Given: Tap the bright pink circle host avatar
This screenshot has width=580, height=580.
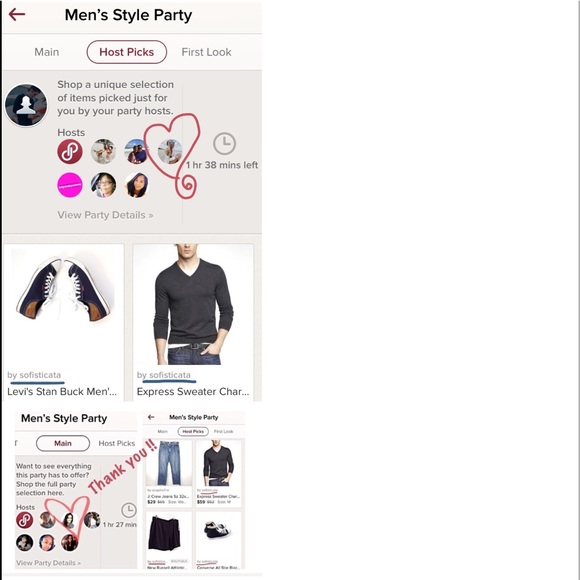Looking at the screenshot, I should [x=70, y=185].
